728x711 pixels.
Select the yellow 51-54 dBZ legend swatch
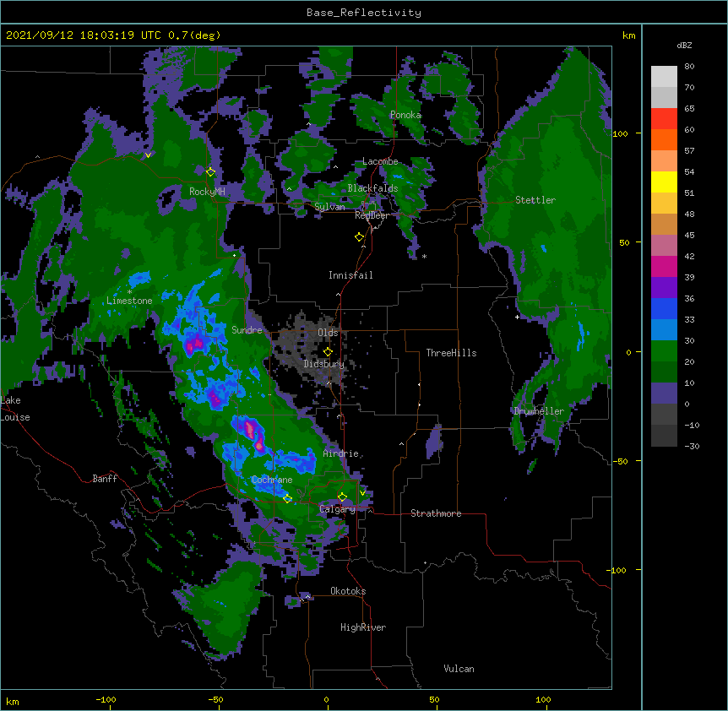(x=664, y=182)
